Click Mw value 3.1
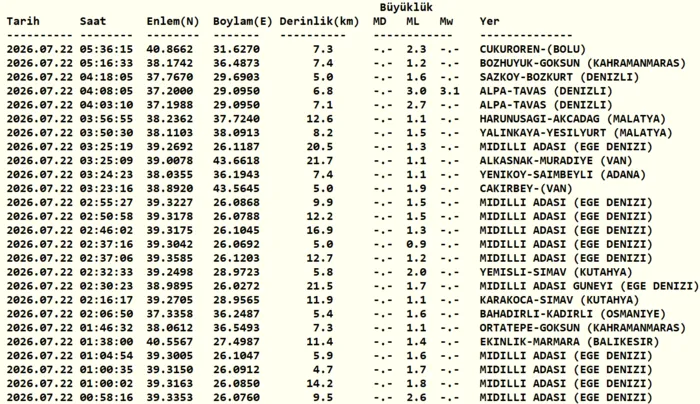Screen dimensions: 700x404 point(449,91)
